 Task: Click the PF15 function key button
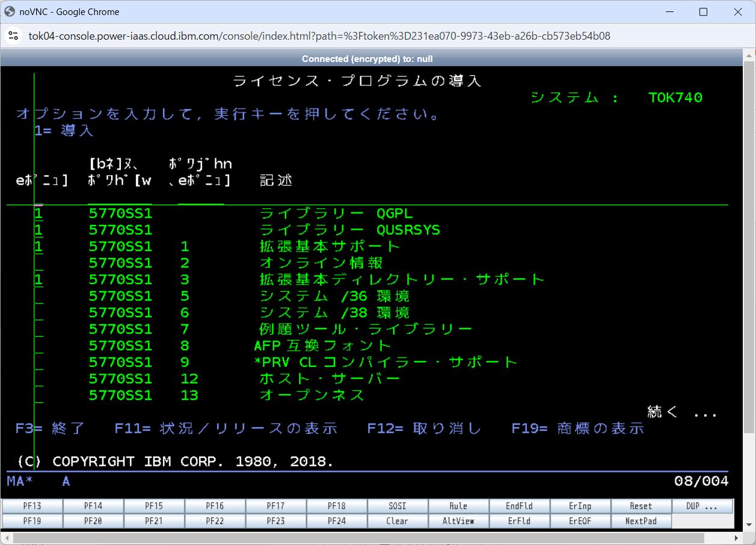click(x=154, y=507)
